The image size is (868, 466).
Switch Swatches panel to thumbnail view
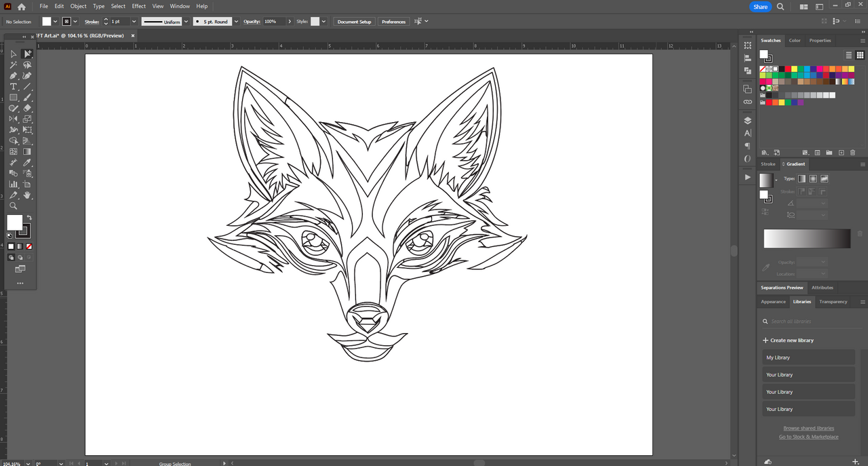click(x=859, y=55)
